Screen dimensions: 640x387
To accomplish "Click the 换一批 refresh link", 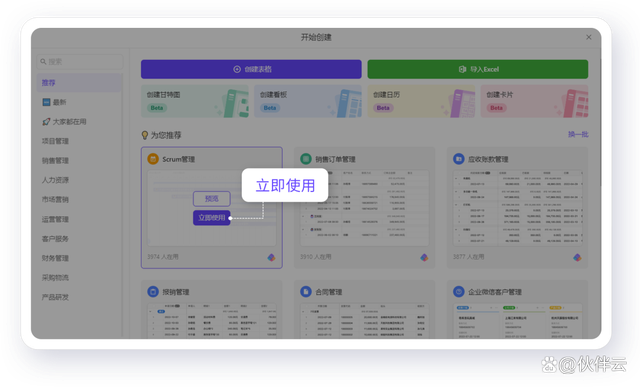I will 578,134.
